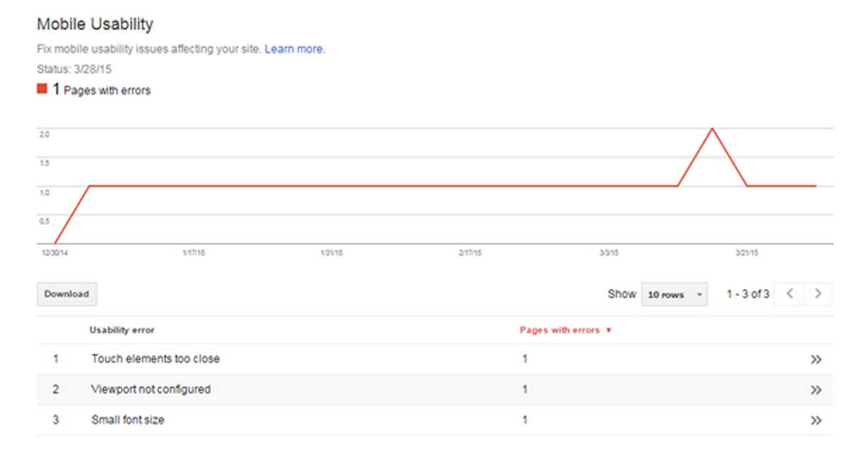The width and height of the screenshot is (868, 454).
Task: Click the previous page chevron arrow
Action: point(789,294)
